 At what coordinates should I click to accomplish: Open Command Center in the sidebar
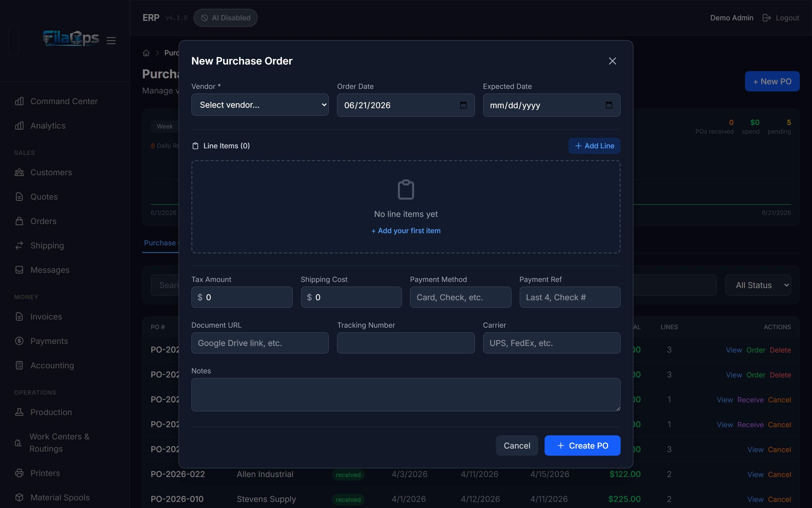pos(64,101)
